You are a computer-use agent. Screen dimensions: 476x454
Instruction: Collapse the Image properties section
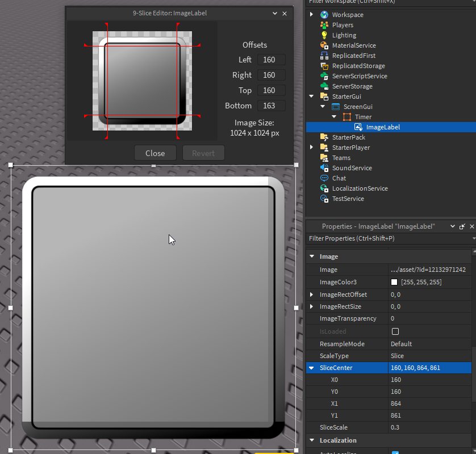(312, 257)
